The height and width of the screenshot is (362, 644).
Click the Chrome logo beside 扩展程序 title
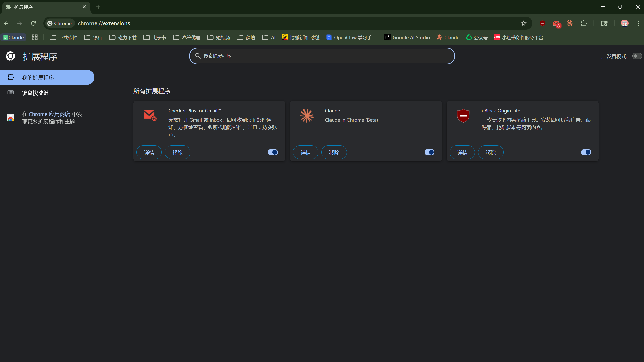10,56
